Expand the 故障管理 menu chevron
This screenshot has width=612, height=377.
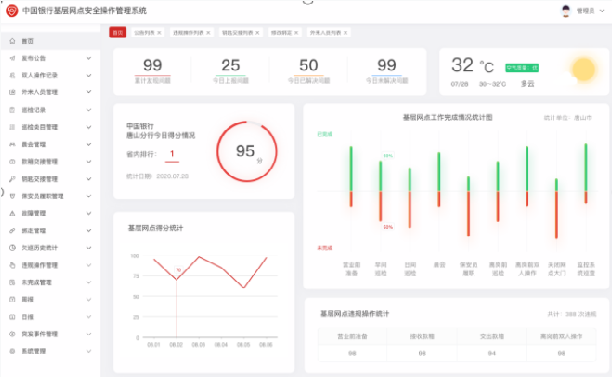[89, 213]
